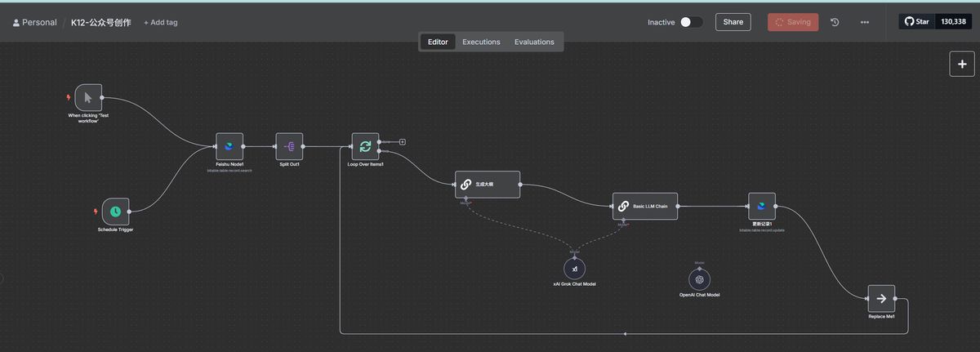Viewport: 980px width, 352px height.
Task: Click the Basic LLM Chain node
Action: (644, 206)
